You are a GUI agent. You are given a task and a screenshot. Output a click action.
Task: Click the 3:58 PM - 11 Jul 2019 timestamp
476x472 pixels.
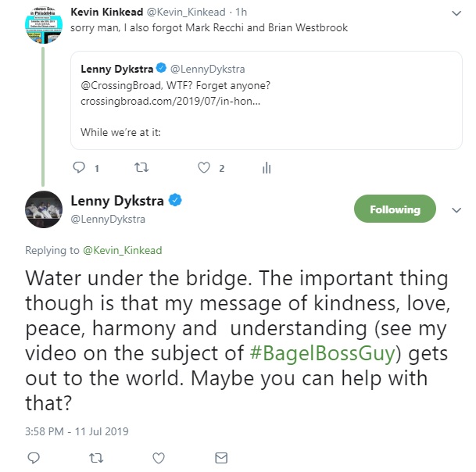click(77, 431)
